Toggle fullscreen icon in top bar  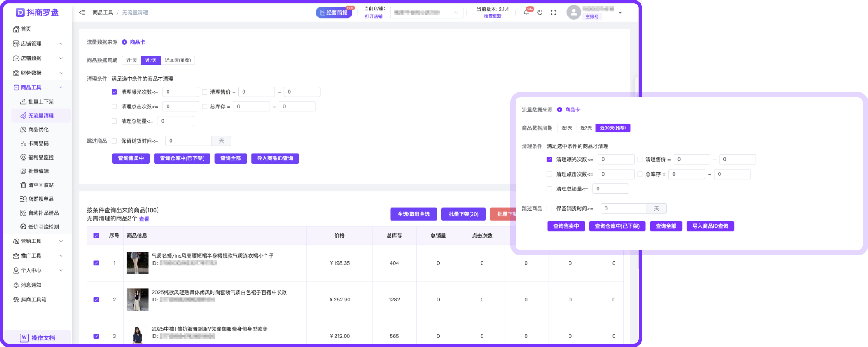pyautogui.click(x=553, y=13)
